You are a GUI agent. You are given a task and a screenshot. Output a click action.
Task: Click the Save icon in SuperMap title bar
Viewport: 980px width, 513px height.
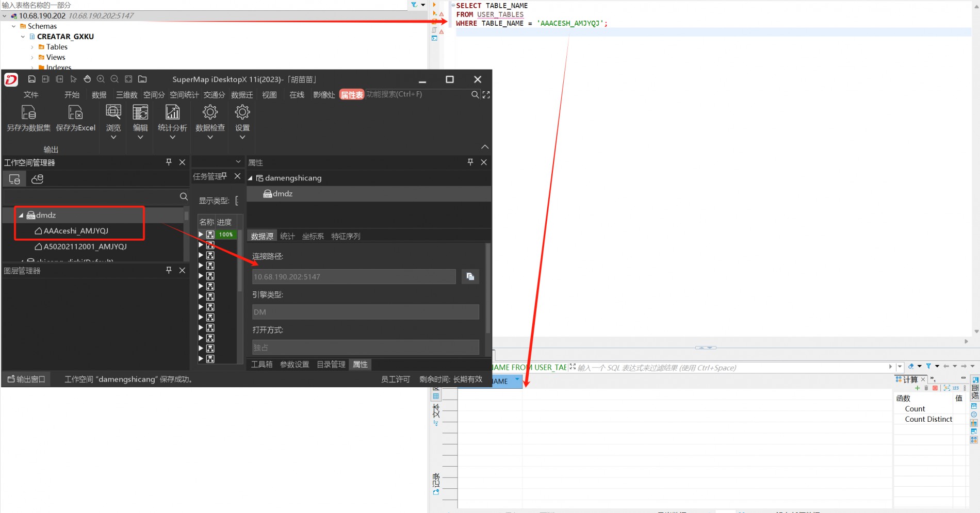31,79
